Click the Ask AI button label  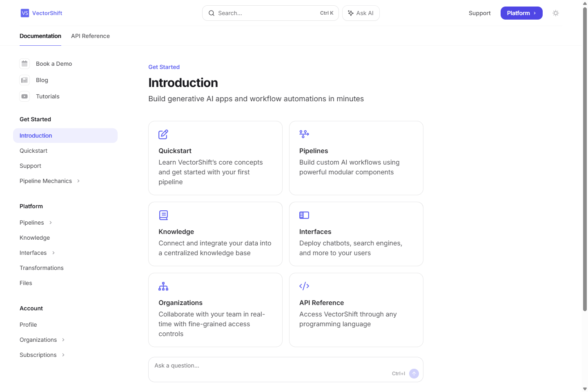pos(365,13)
